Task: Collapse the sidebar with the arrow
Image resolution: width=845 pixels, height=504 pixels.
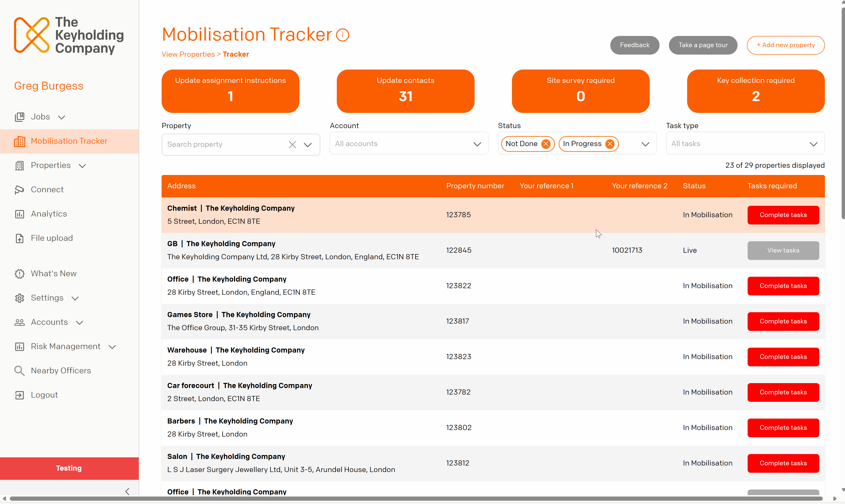Action: (128, 491)
